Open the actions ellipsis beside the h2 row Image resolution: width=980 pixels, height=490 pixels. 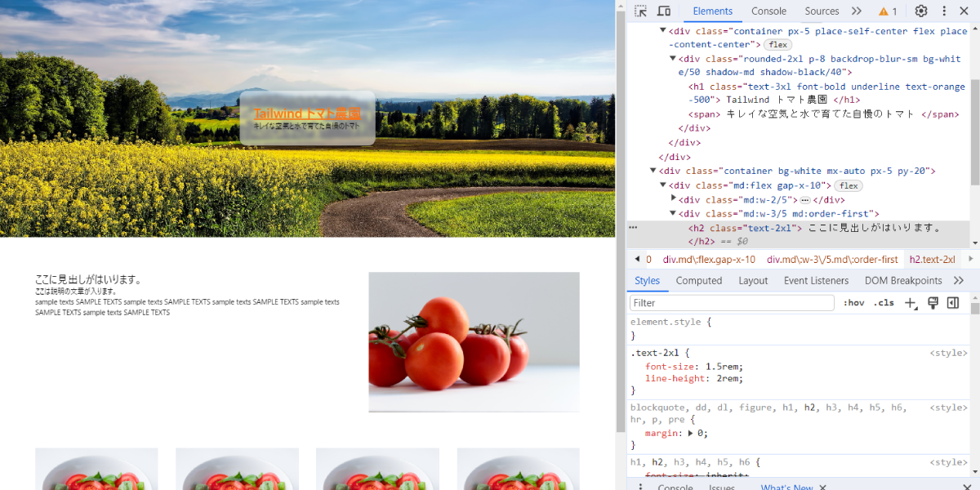(633, 228)
